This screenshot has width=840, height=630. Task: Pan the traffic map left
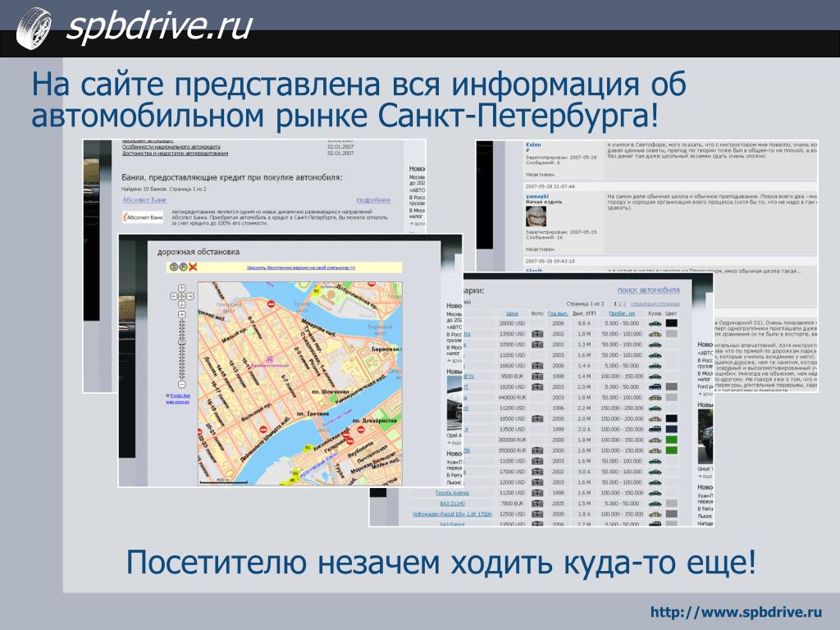pyautogui.click(x=174, y=296)
